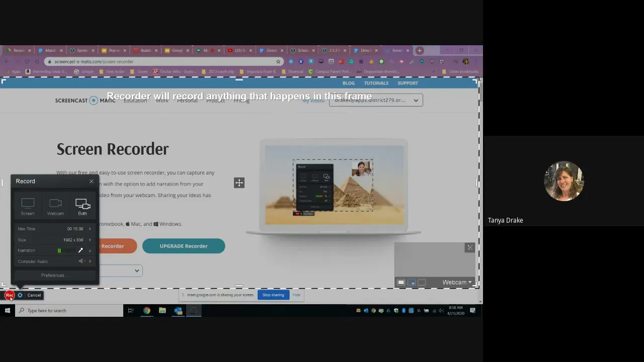The width and height of the screenshot is (644, 362).
Task: Switch to the Pop-up tab
Action: point(113,50)
